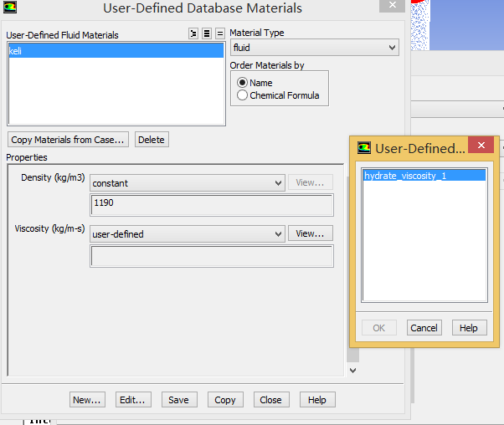Image resolution: width=504 pixels, height=425 pixels.
Task: Open the Density method dropdown set to constant
Action: 188,183
